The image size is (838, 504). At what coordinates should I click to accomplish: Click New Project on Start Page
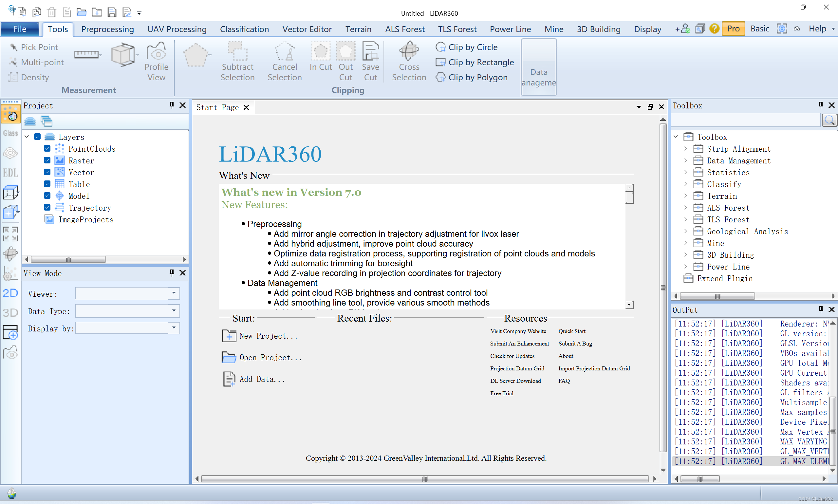[260, 336]
